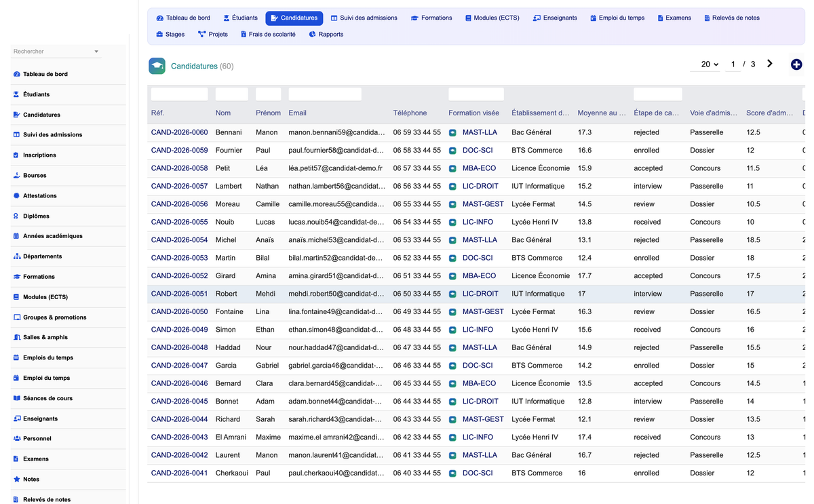This screenshot has height=504, width=814.
Task: Open the Étudiants tab in top navigation
Action: click(x=240, y=18)
